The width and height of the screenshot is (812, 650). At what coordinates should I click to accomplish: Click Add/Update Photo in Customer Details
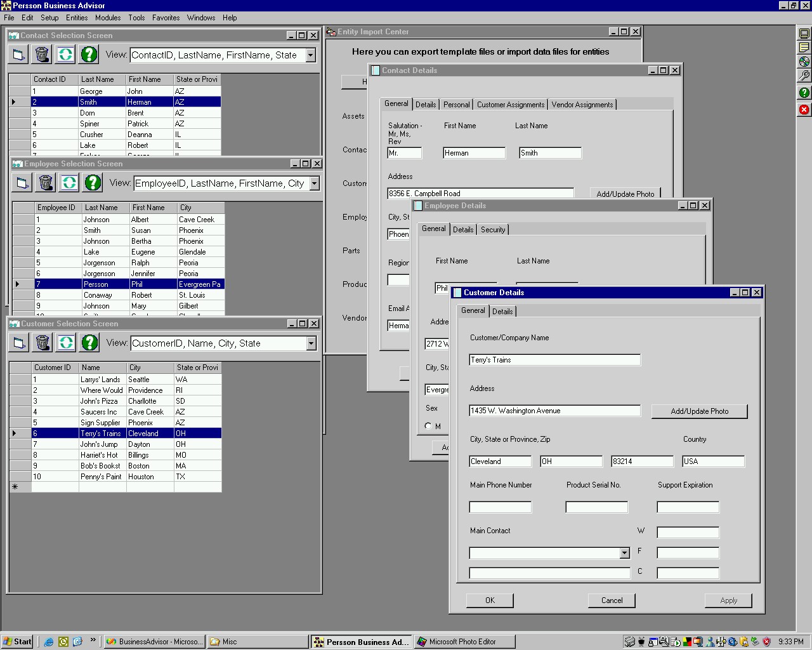point(699,411)
